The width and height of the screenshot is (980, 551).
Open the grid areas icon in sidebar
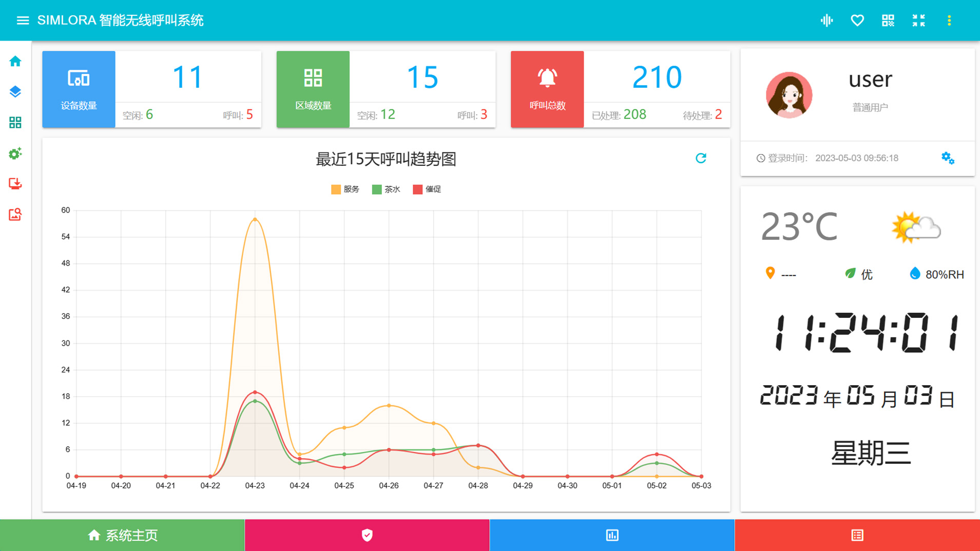(x=15, y=123)
